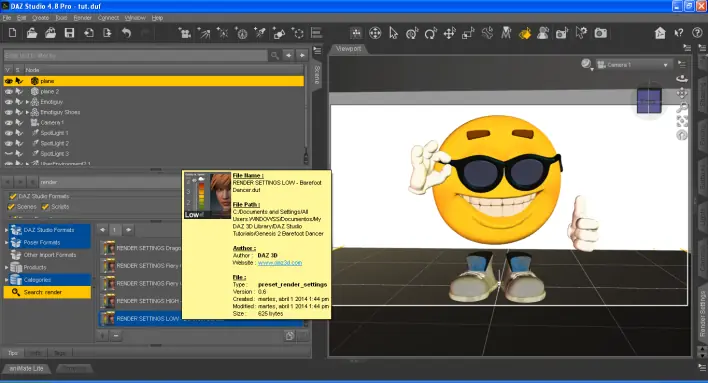Hide the plane 2 node eye icon

(9, 92)
